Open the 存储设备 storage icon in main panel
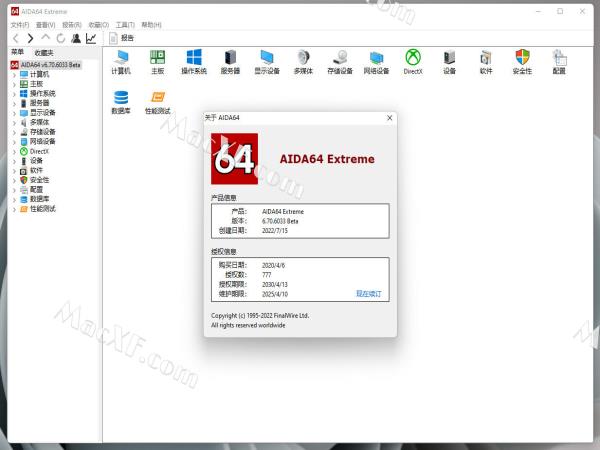The image size is (600, 450). click(x=340, y=62)
